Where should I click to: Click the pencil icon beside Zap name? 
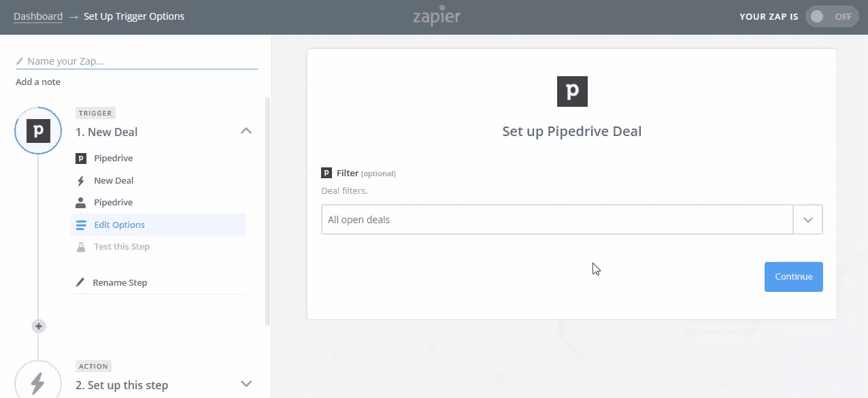click(x=20, y=61)
